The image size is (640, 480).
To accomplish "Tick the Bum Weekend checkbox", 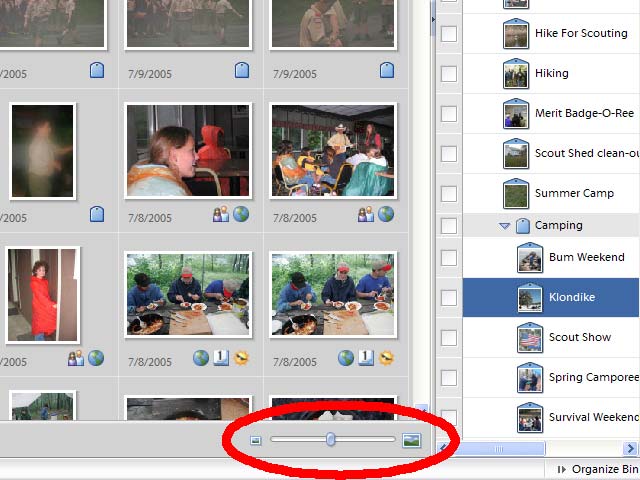I will tap(449, 258).
